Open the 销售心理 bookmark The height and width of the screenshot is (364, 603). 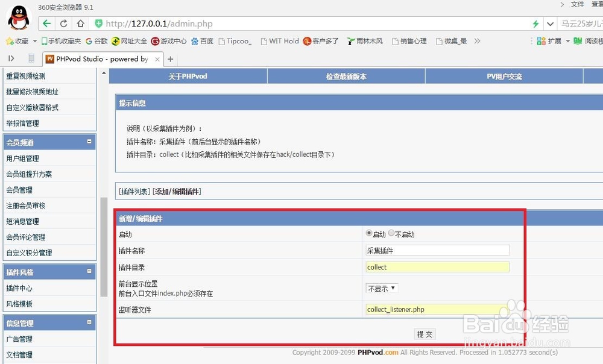(x=409, y=41)
